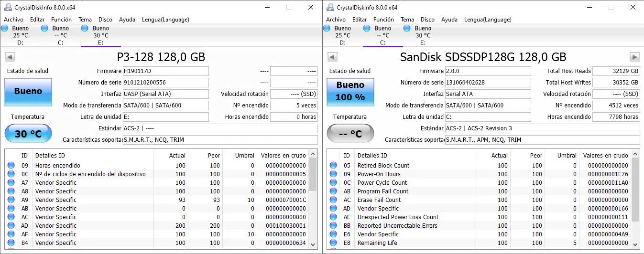
Task: Click -- °C temperature button in right window
Action: pos(350,134)
